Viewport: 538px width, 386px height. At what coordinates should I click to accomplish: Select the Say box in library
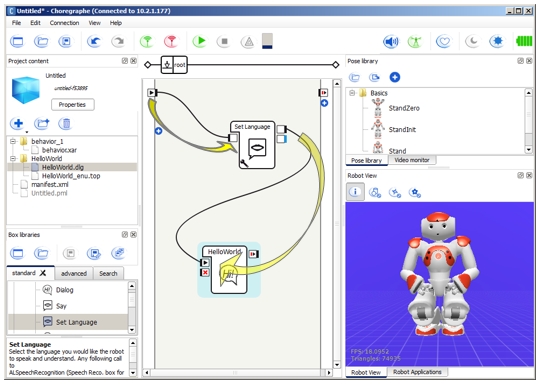[61, 306]
